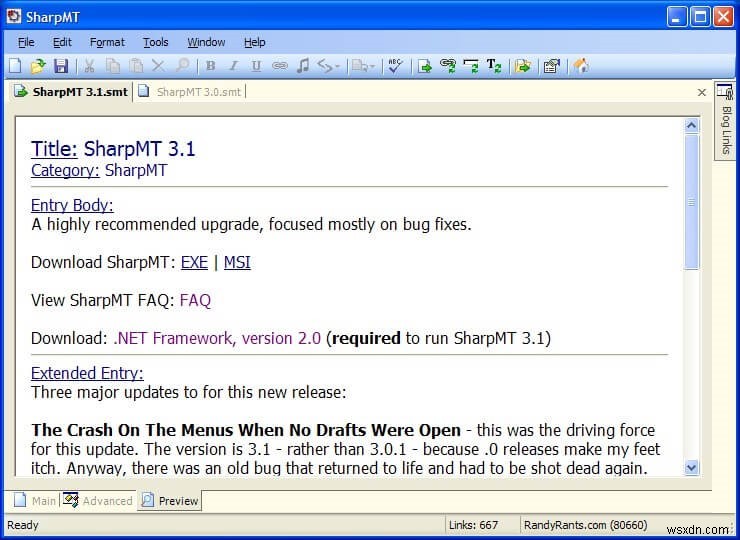Click the green arrow post icon

coord(425,66)
